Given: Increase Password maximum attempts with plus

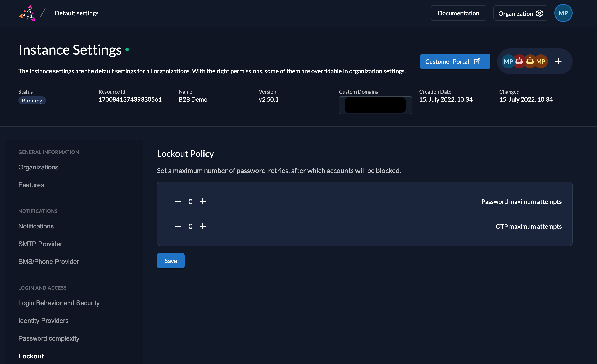Looking at the screenshot, I should (203, 201).
